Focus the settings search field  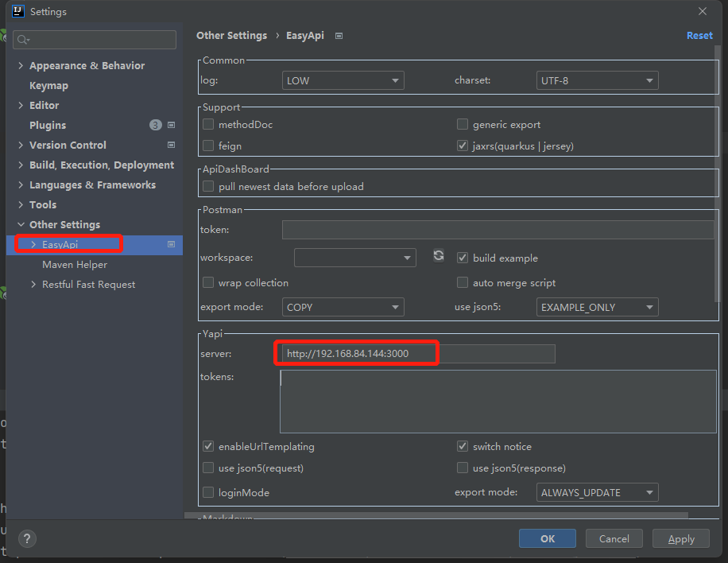pyautogui.click(x=95, y=40)
